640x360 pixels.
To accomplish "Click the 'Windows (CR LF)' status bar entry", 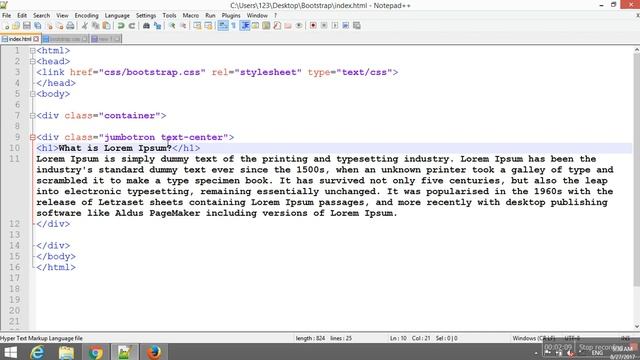I will tap(534, 338).
